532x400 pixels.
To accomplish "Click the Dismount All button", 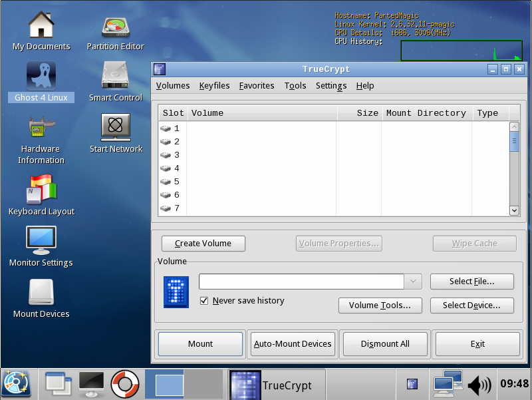I will point(385,344).
